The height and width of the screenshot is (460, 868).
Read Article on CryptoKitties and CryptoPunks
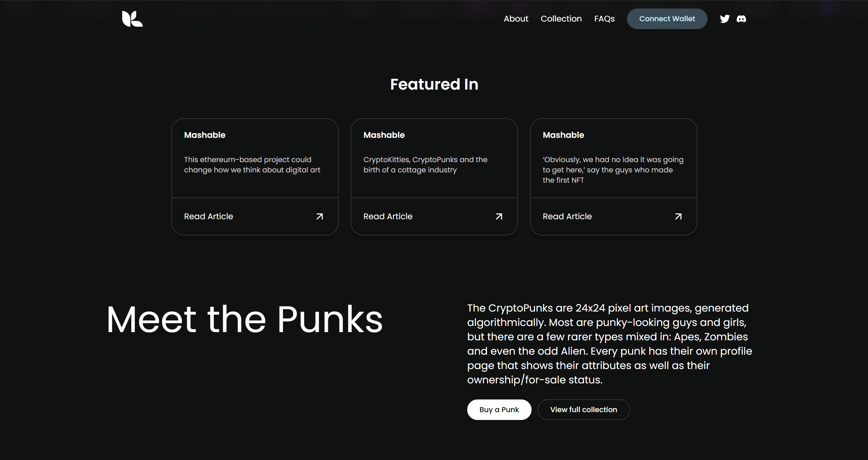click(x=388, y=216)
